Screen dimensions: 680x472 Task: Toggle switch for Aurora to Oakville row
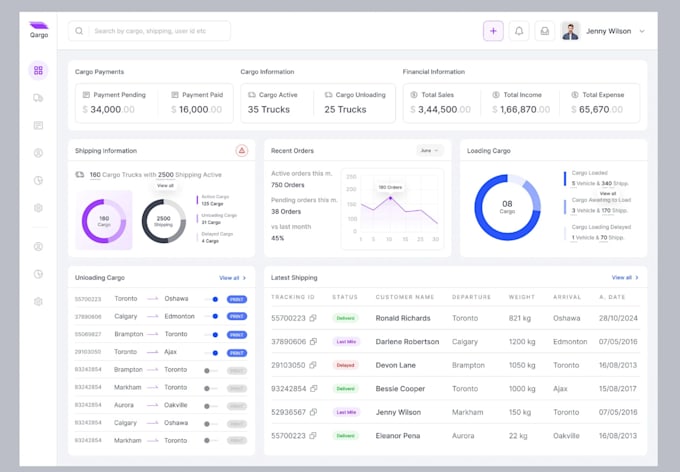209,405
